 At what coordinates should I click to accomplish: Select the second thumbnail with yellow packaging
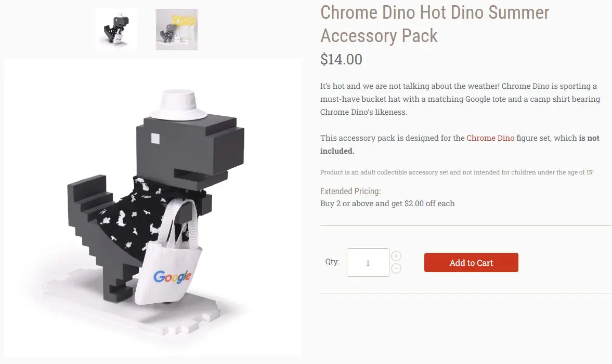pos(177,30)
